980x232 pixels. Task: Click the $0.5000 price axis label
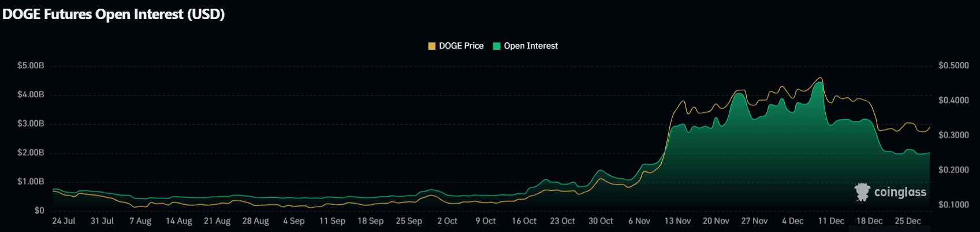(x=953, y=66)
